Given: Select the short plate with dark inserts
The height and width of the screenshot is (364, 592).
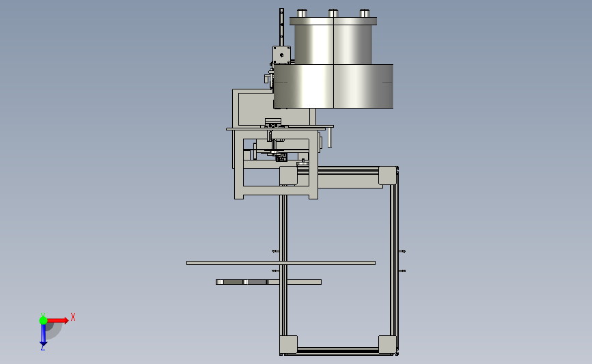Looking at the screenshot, I should (x=268, y=282).
